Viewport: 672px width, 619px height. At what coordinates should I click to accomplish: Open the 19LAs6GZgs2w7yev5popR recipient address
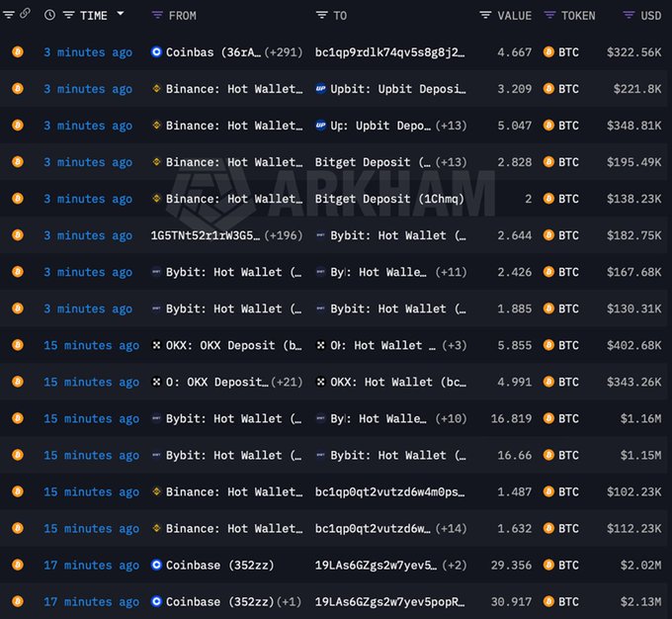389,602
